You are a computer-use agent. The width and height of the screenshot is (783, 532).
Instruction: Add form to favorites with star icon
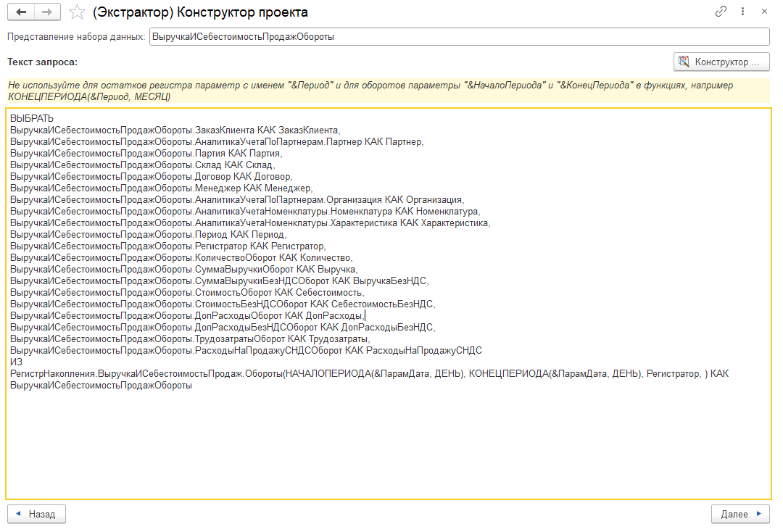tap(77, 12)
